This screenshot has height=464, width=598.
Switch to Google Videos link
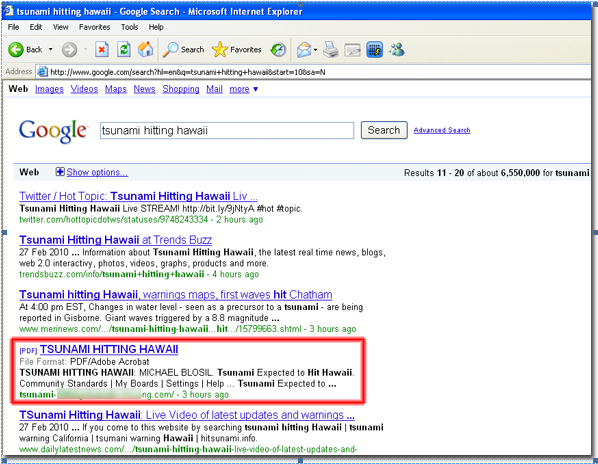tap(84, 89)
